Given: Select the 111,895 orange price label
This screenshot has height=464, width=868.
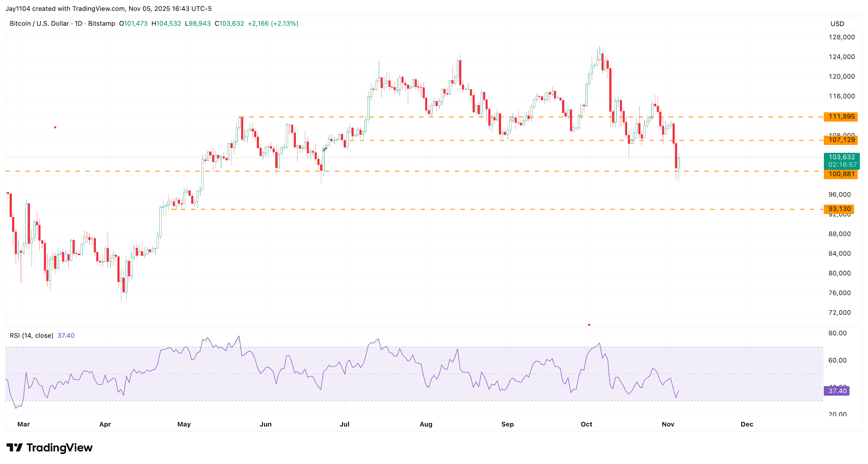Looking at the screenshot, I should click(841, 117).
